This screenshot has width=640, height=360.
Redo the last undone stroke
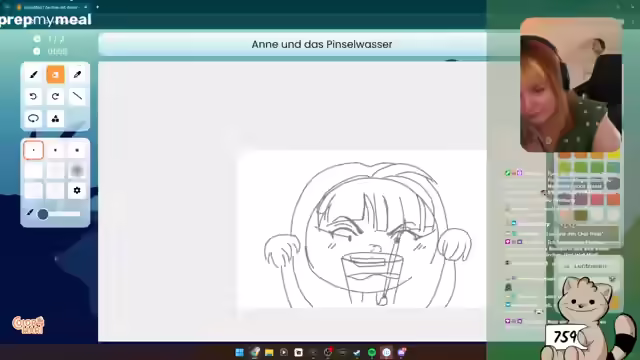55,96
